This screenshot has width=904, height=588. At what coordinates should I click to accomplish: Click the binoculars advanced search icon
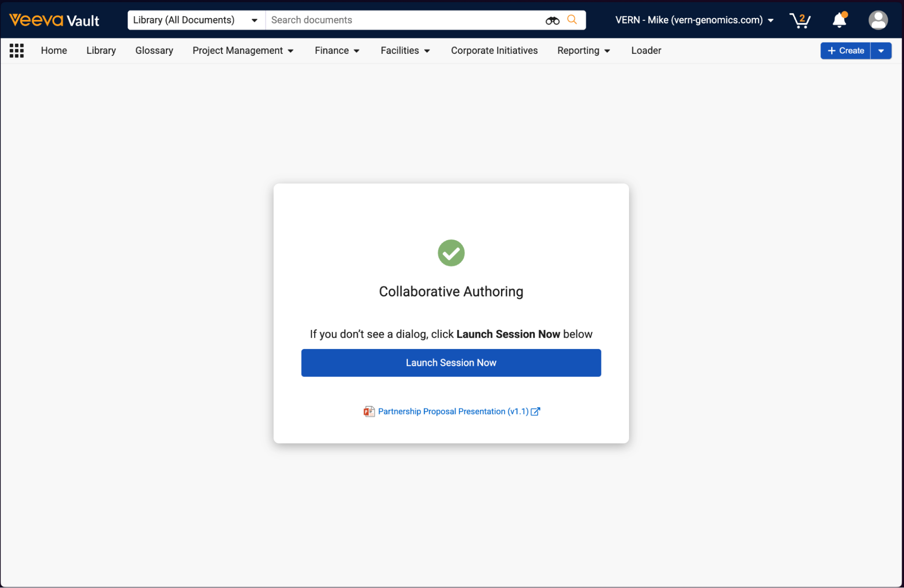click(x=552, y=20)
